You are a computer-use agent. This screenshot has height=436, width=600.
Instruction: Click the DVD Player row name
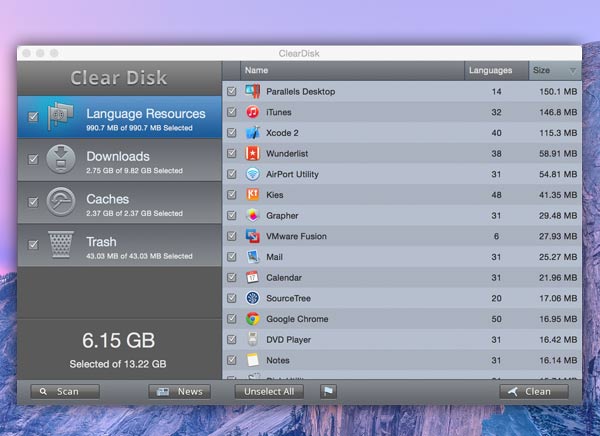coord(289,340)
